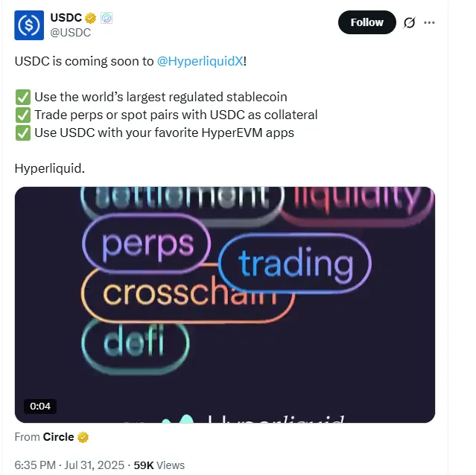Open the three-dot more options menu
This screenshot has height=475, width=476.
click(429, 22)
